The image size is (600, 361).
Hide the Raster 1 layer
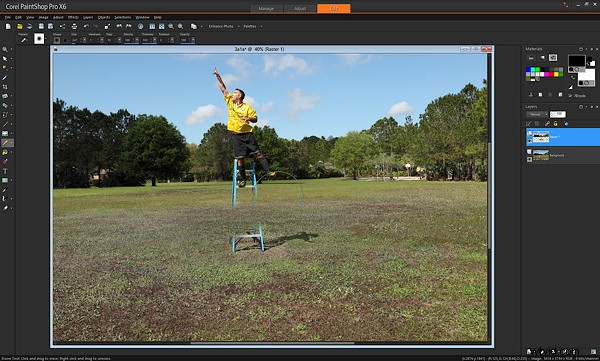point(530,141)
